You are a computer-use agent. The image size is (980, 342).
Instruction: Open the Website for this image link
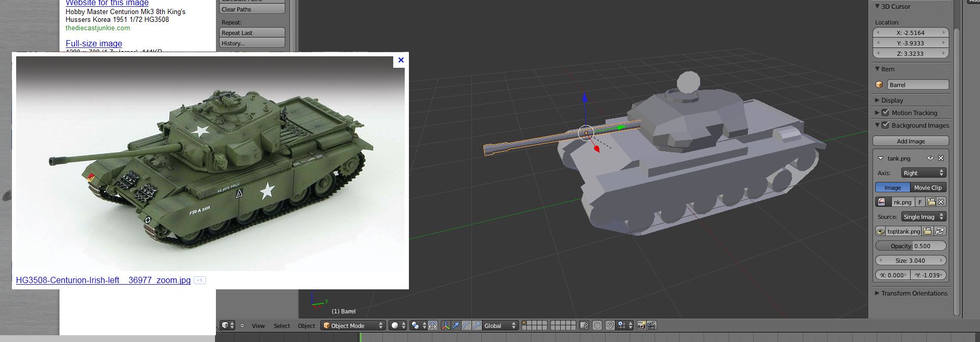(x=107, y=3)
